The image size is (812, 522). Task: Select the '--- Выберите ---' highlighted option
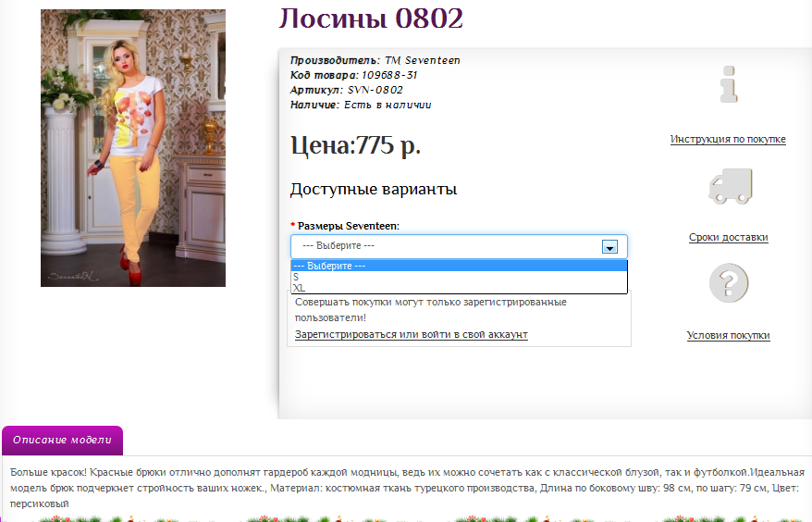coord(459,266)
